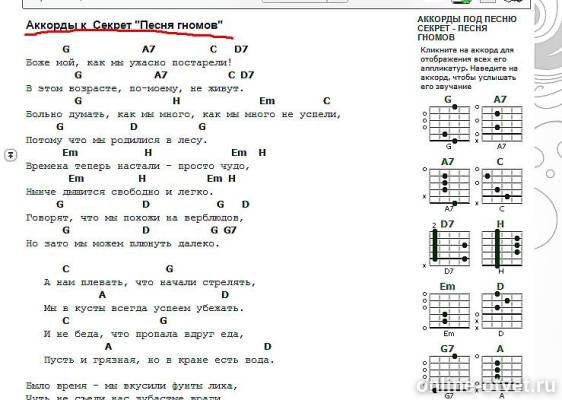Click first Em chord above 'Времена теперь'

[70, 153]
